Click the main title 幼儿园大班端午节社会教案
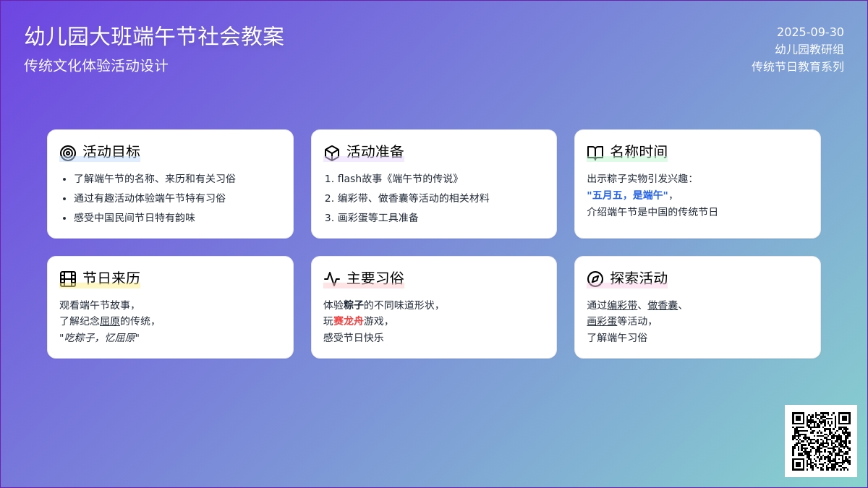868x488 pixels. coord(154,36)
